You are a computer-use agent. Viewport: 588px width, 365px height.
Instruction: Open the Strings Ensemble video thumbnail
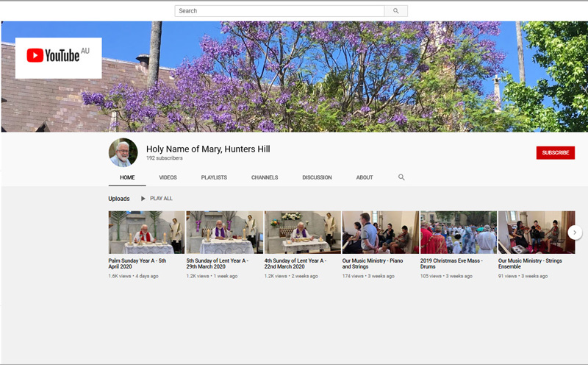click(537, 232)
